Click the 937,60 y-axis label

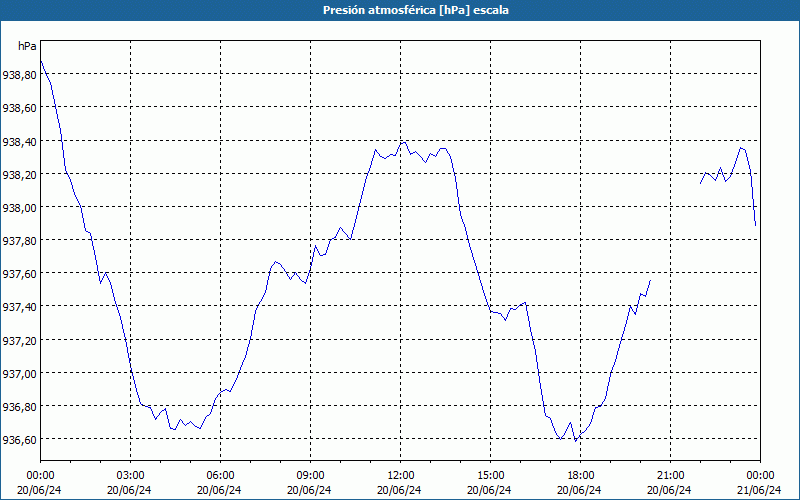point(19,274)
